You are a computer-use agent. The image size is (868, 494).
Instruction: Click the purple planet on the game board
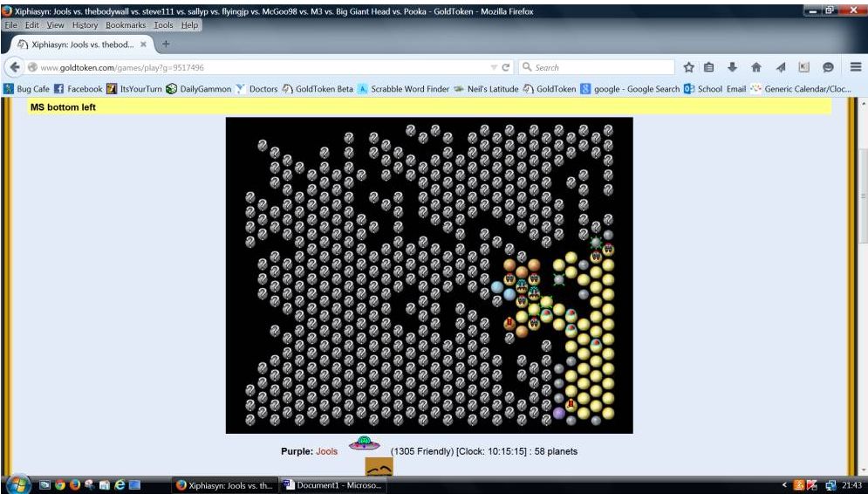coord(559,413)
